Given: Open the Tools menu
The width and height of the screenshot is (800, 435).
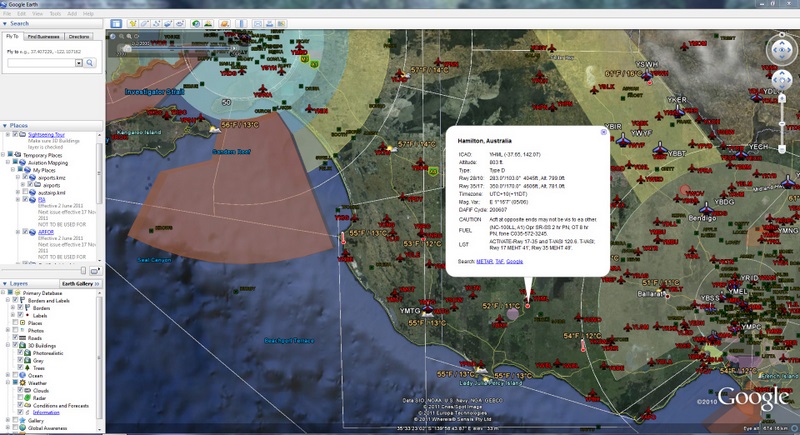Looking at the screenshot, I should coord(55,14).
